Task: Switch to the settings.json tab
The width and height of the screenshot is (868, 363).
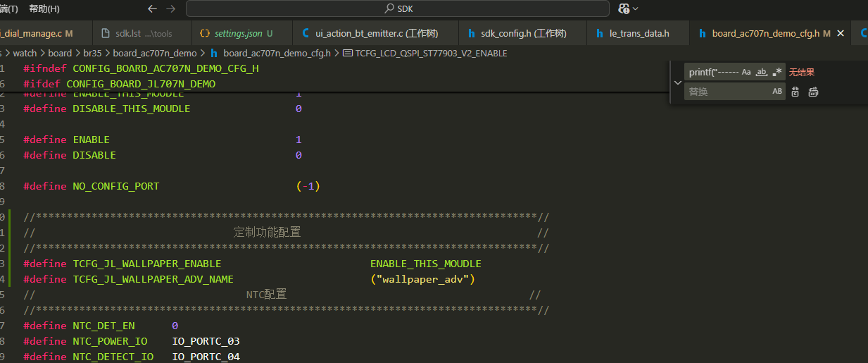Action: pos(242,33)
